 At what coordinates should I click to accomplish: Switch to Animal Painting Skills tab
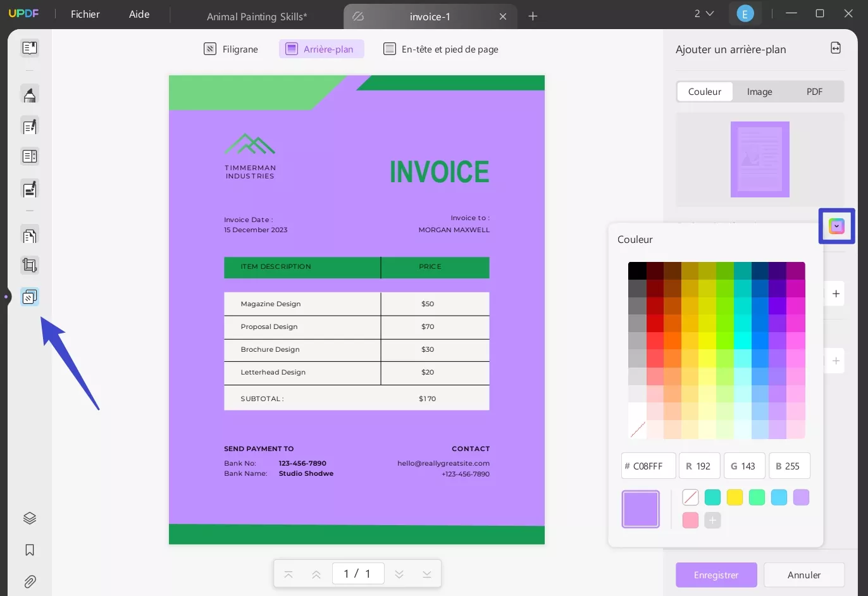[257, 16]
